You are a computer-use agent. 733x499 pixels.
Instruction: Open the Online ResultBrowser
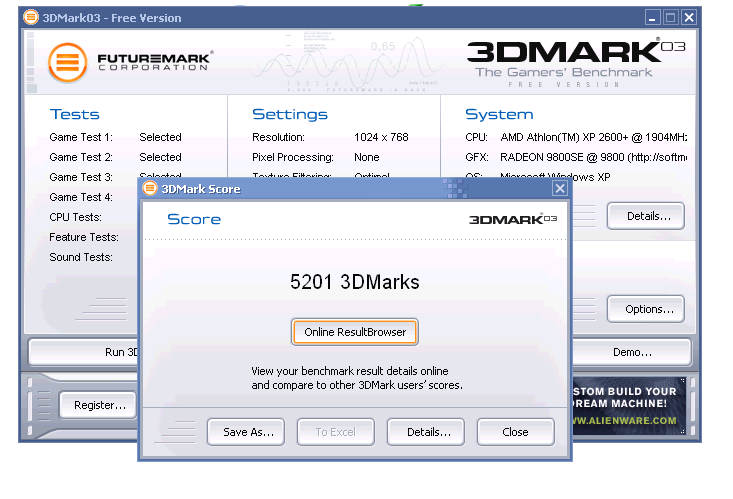(355, 332)
